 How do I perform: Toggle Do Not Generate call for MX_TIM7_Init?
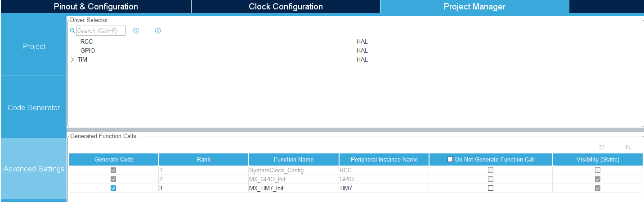(491, 189)
